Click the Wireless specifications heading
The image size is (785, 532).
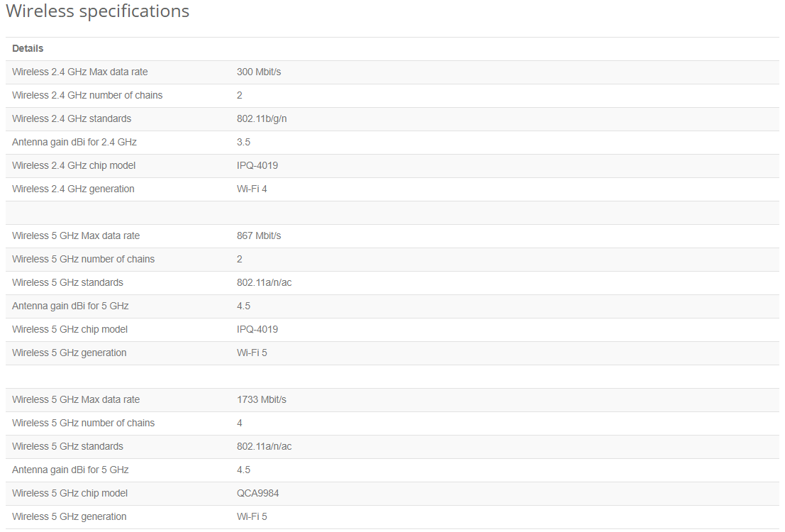click(x=98, y=11)
